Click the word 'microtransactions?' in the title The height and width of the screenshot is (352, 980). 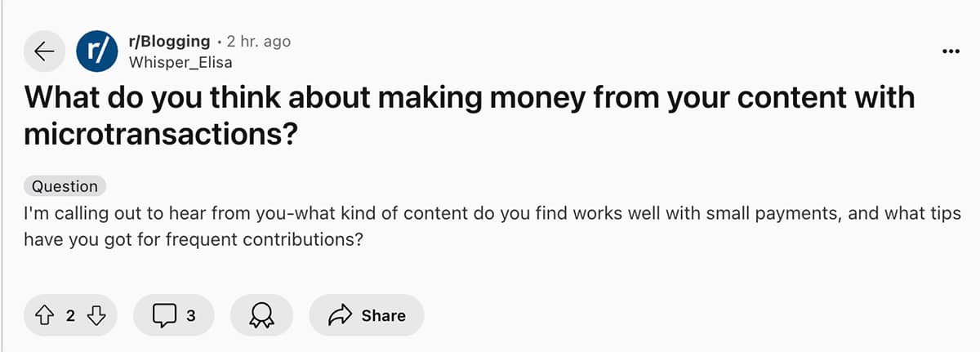tap(159, 136)
